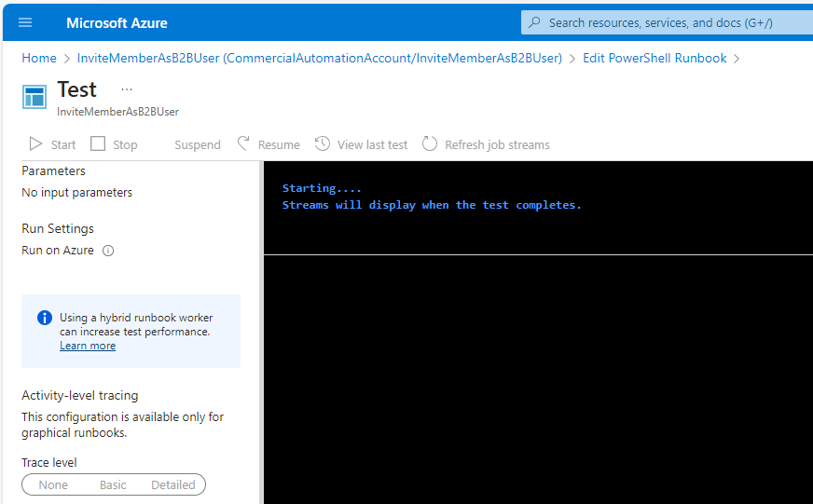Click the 'Parameters' heading

click(x=53, y=170)
